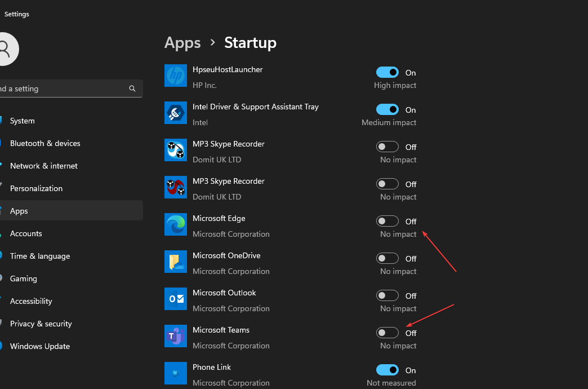Click the Microsoft Teams app icon
Viewport: 588px width, 389px height.
tap(176, 336)
